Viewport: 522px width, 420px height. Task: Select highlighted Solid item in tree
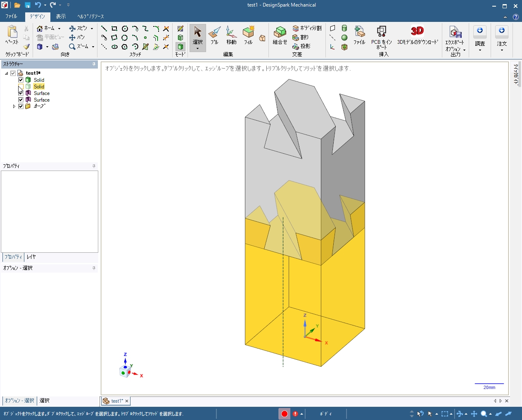click(x=39, y=86)
